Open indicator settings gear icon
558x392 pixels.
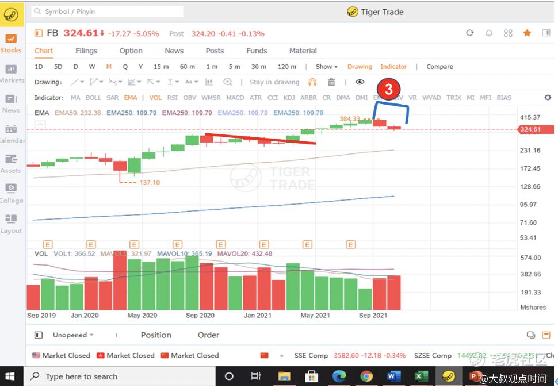[548, 98]
